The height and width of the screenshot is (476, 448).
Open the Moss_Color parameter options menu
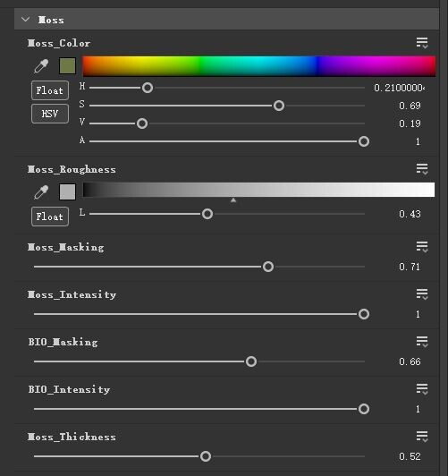(422, 43)
